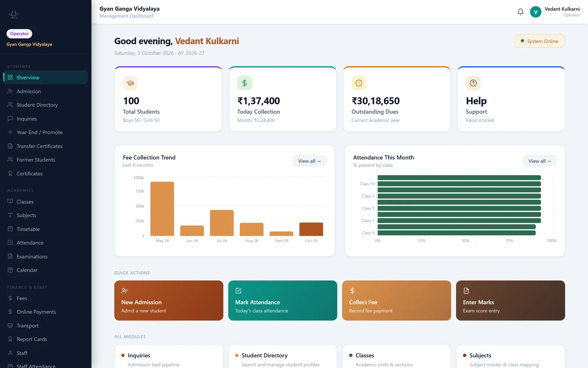Open Online Payments in sidebar
This screenshot has height=368, width=588.
(45, 312)
